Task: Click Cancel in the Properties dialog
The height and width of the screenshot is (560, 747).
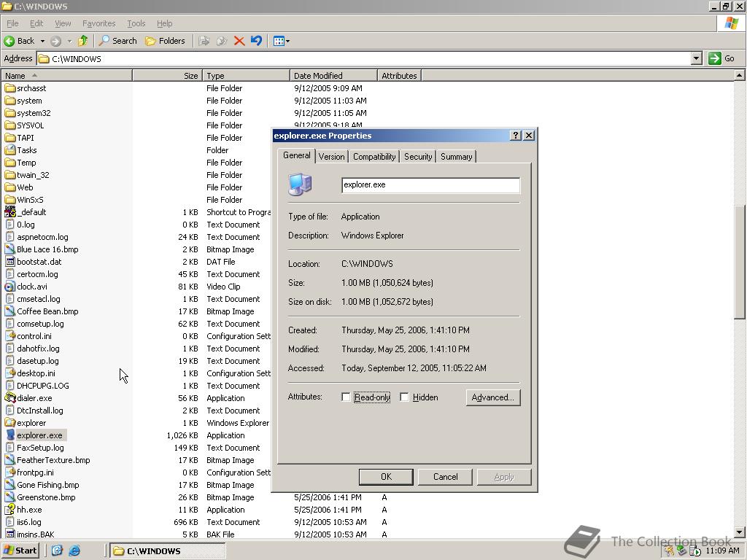Action: pos(445,477)
